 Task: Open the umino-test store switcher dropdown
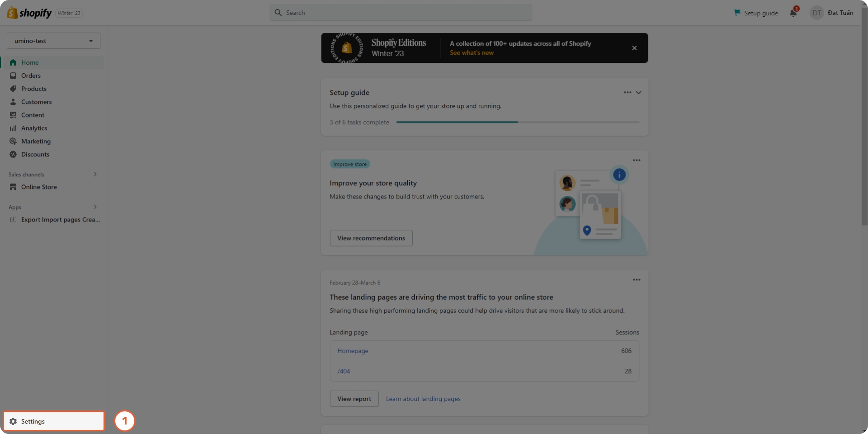[53, 41]
